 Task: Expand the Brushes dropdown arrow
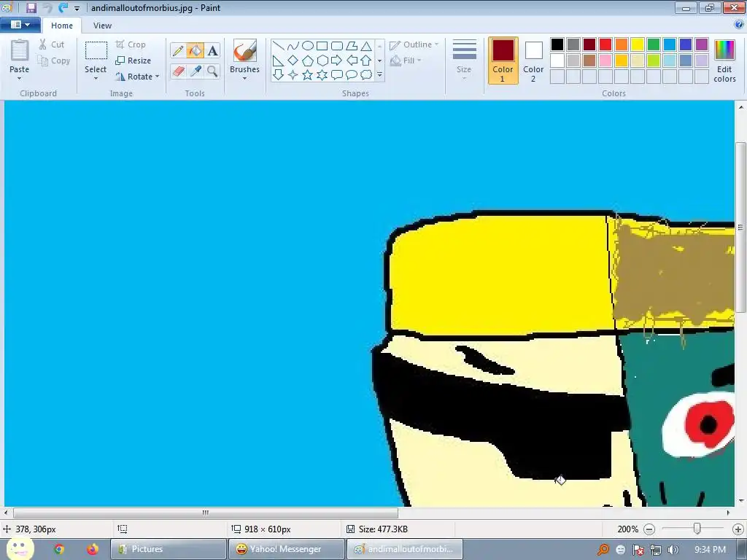[245, 78]
